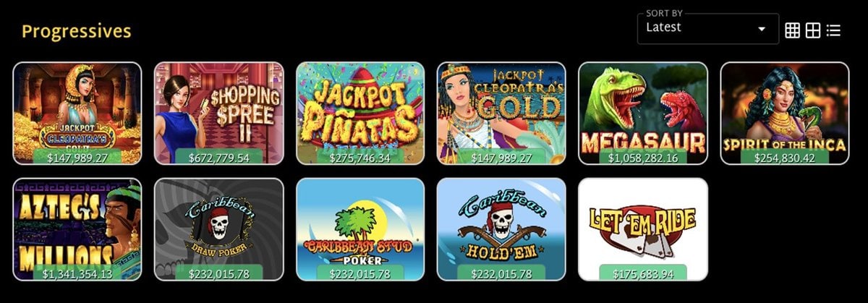Open Caribbean Stud Poker game

[x=360, y=229]
